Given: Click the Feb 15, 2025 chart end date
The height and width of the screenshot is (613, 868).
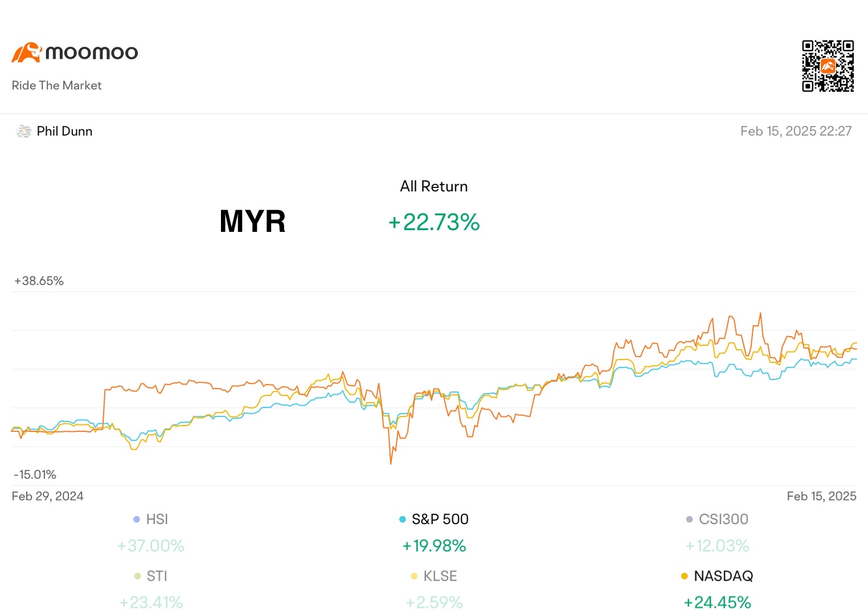Looking at the screenshot, I should point(821,496).
